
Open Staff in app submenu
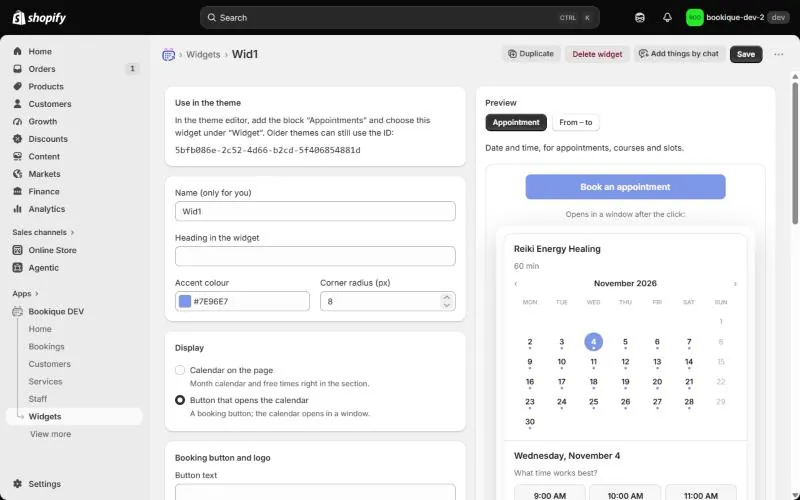tap(38, 399)
